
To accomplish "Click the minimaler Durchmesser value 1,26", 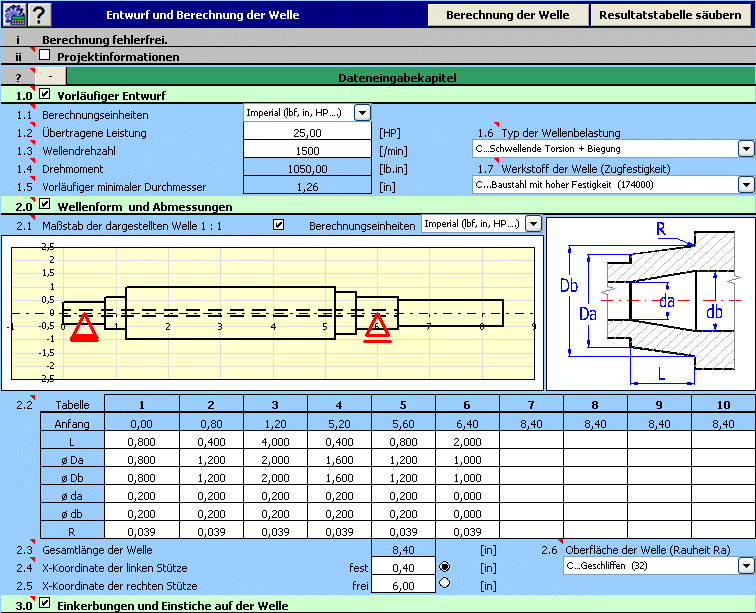I will coord(307,185).
